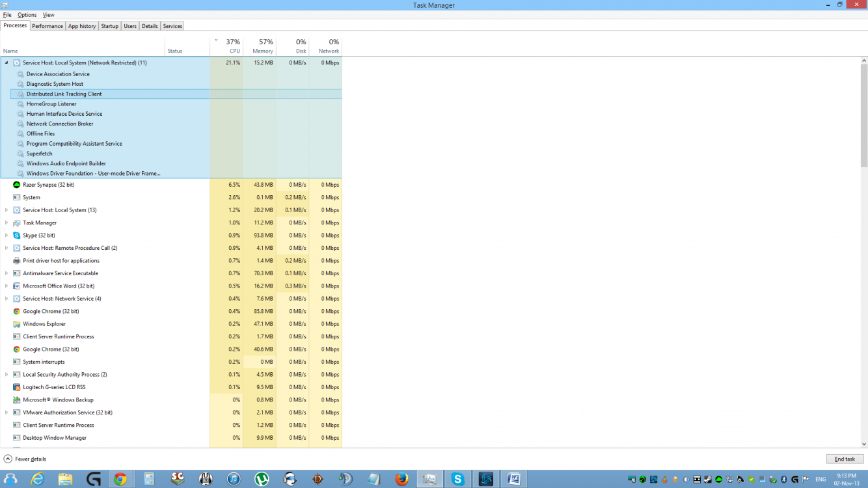Viewport: 868px width, 488px height.
Task: Expand Service Host: Local System (13)
Action: (x=7, y=210)
